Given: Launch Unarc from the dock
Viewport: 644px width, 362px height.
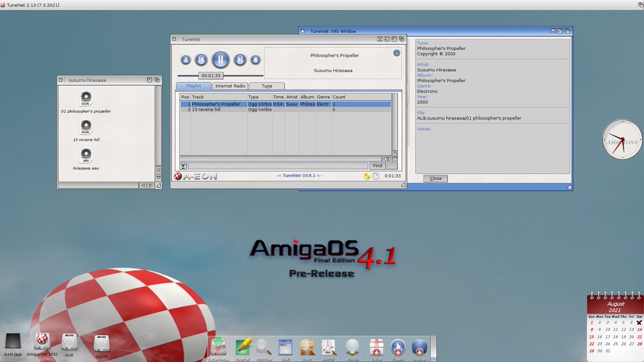Looking at the screenshot, I should click(x=306, y=347).
